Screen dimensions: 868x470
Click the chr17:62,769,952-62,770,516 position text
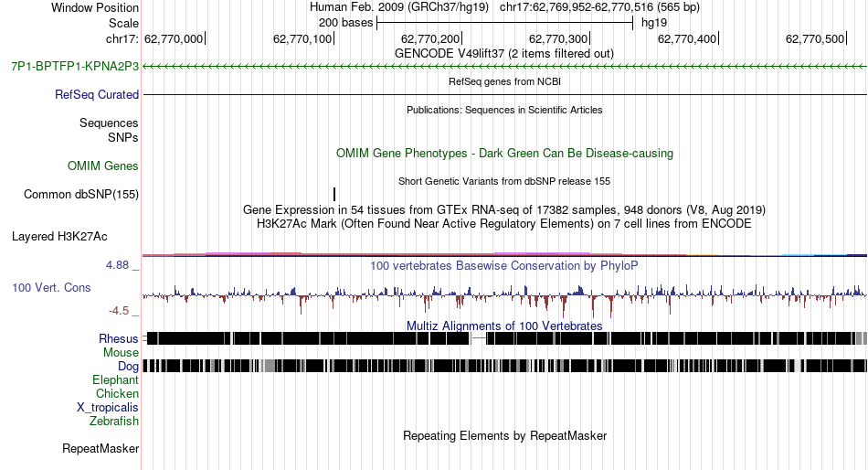[599, 7]
